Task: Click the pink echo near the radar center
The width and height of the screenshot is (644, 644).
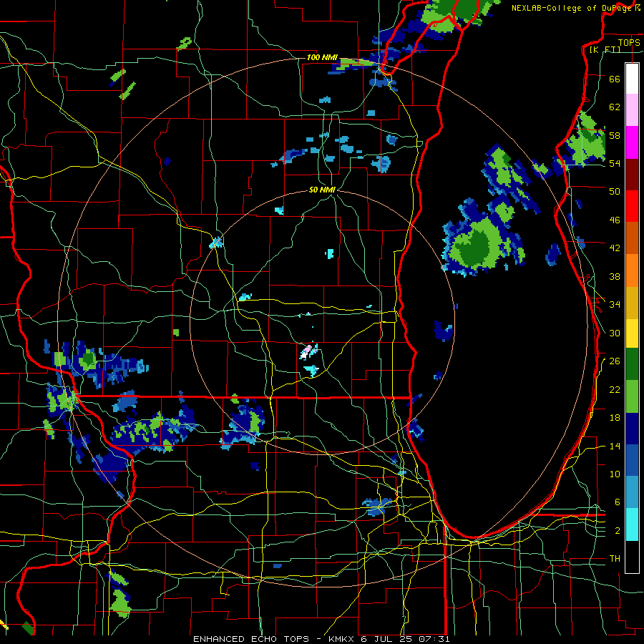Action: coord(306,351)
